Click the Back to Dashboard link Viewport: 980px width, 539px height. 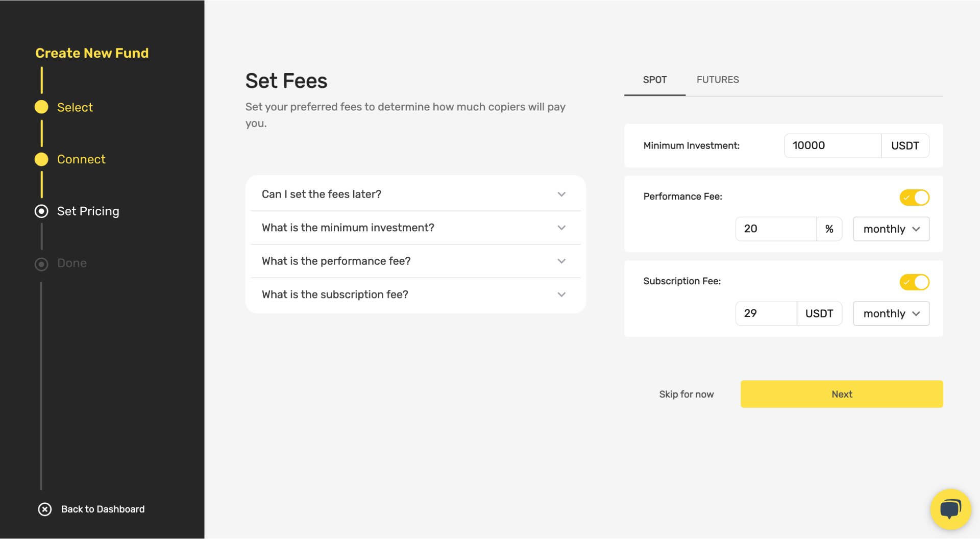coord(103,509)
